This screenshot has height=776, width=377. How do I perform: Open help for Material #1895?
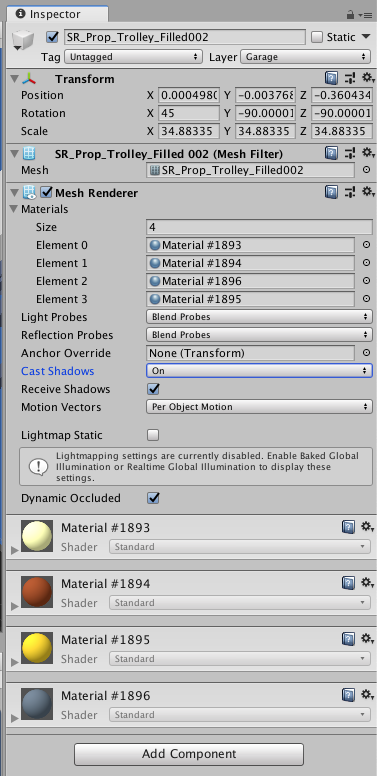click(348, 639)
